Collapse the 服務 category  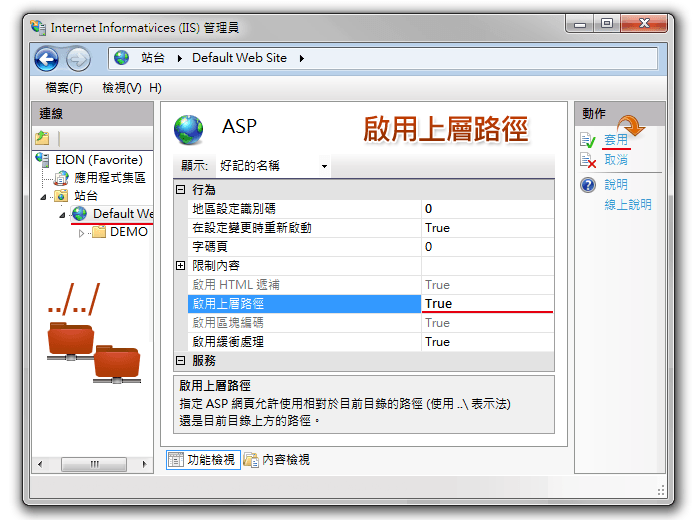coord(180,360)
